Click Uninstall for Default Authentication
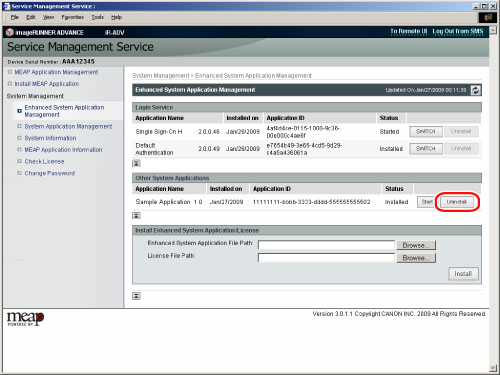The image size is (500, 375). click(461, 148)
